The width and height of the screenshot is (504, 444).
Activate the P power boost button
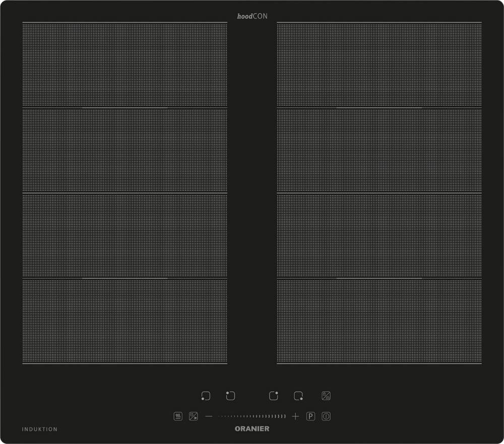(311, 416)
